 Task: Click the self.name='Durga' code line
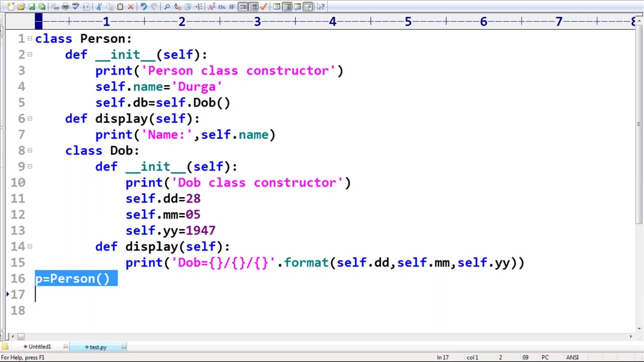click(159, 86)
